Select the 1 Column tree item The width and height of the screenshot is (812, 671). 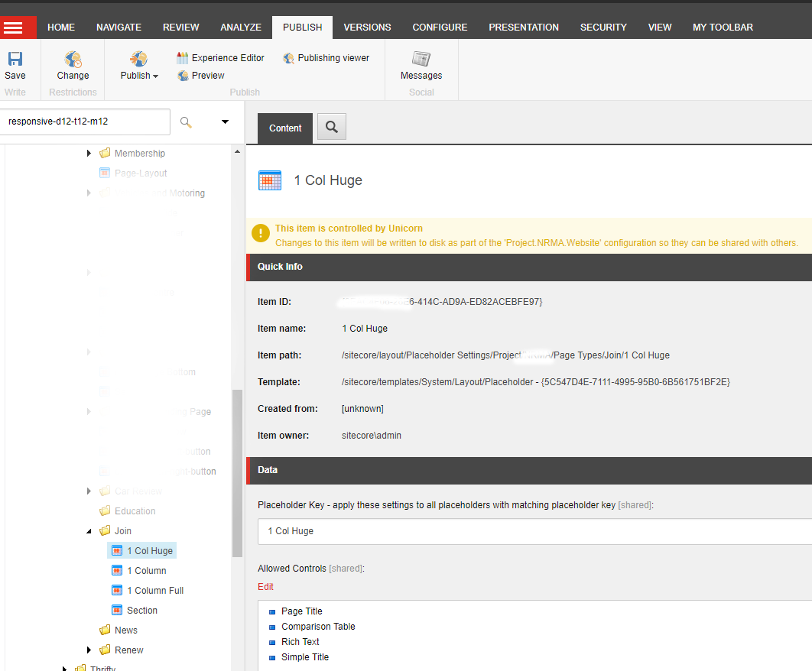click(x=146, y=570)
